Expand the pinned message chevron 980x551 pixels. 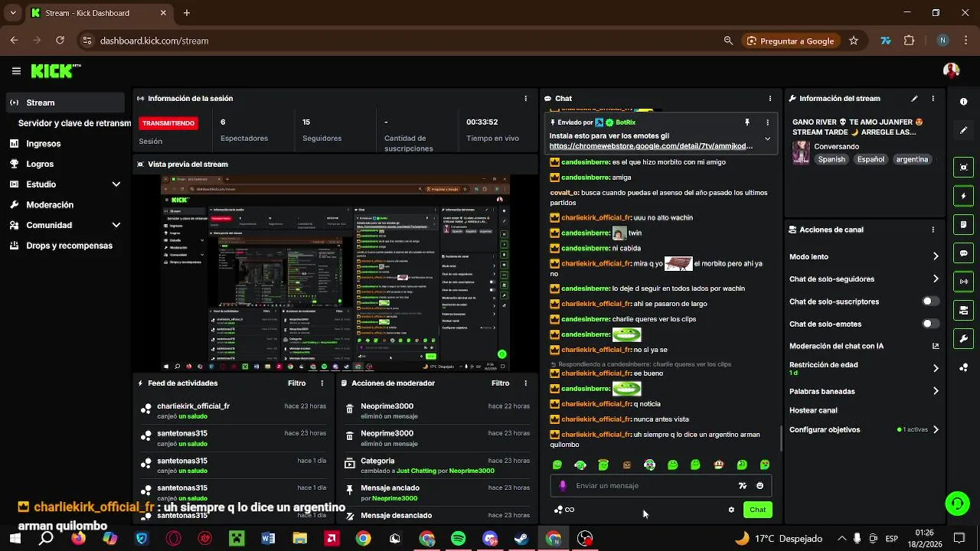point(767,139)
